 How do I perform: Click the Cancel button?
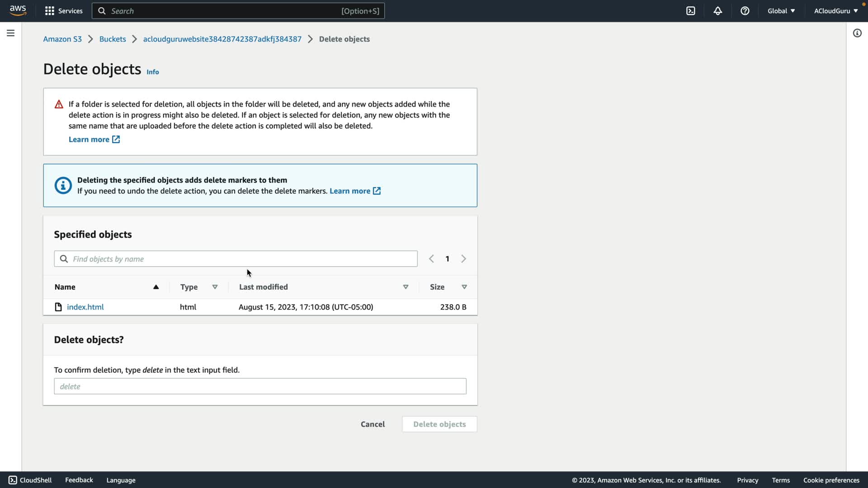tap(373, 424)
